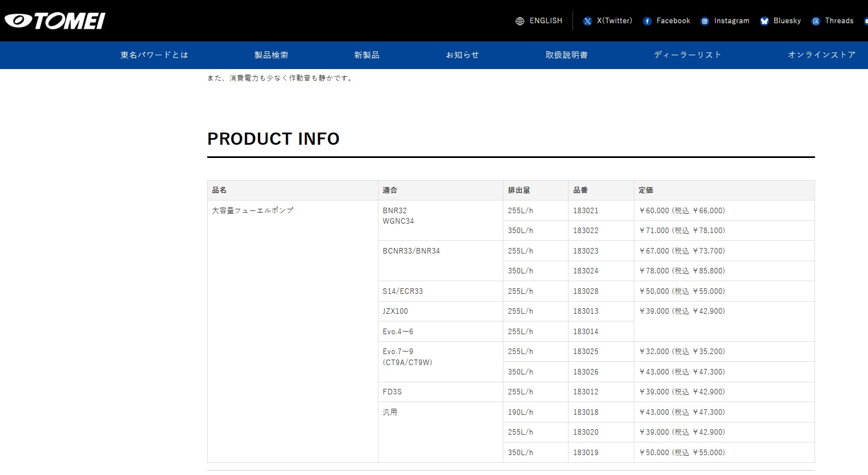
Task: Click the 品名 column header
Action: [x=293, y=190]
